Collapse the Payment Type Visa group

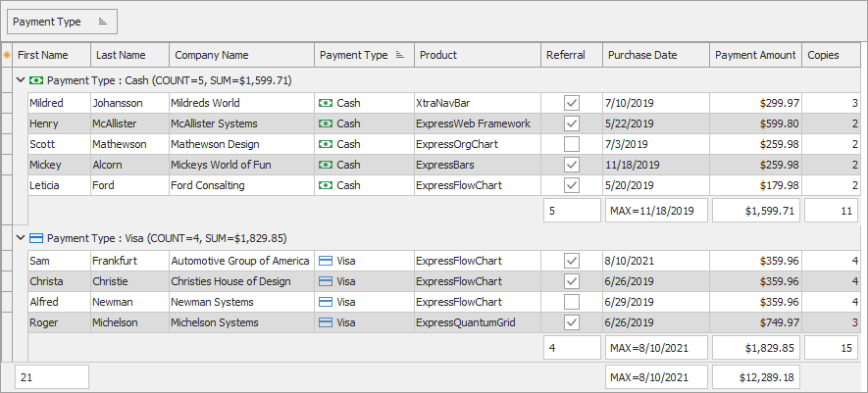tap(22, 238)
